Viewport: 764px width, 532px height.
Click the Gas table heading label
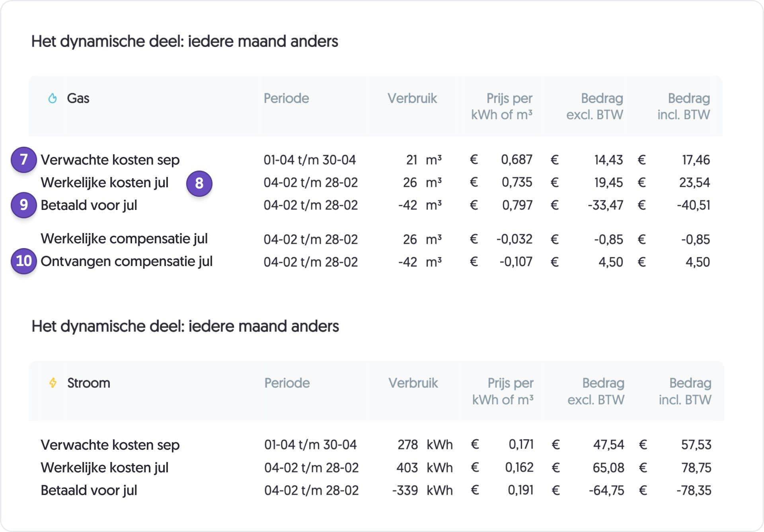pyautogui.click(x=78, y=98)
